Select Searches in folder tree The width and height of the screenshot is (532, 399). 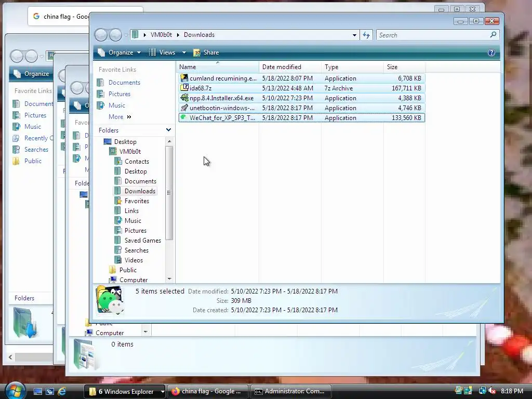[x=137, y=250]
